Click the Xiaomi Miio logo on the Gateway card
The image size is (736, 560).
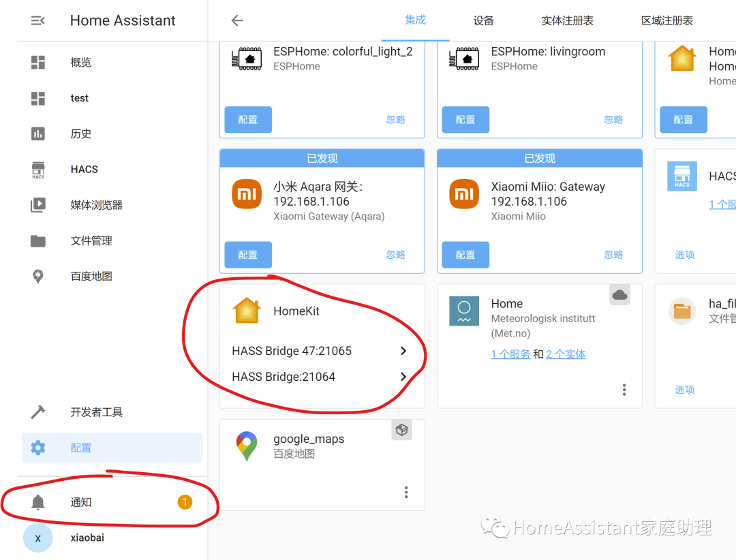[464, 193]
